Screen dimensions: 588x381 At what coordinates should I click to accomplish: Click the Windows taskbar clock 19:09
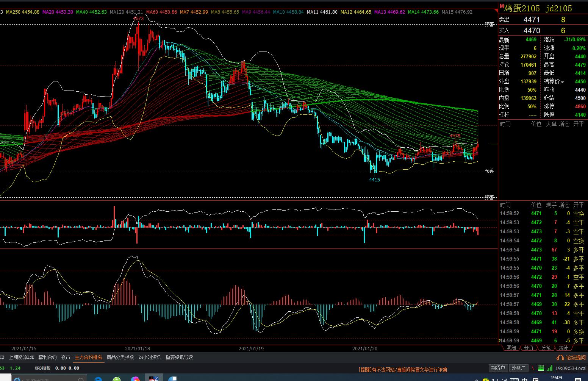click(x=556, y=378)
